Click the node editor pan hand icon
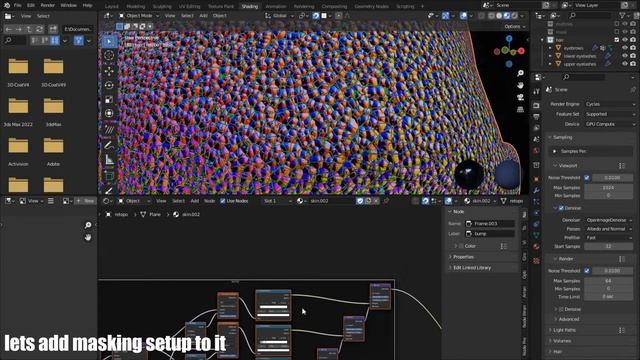 point(88,238)
